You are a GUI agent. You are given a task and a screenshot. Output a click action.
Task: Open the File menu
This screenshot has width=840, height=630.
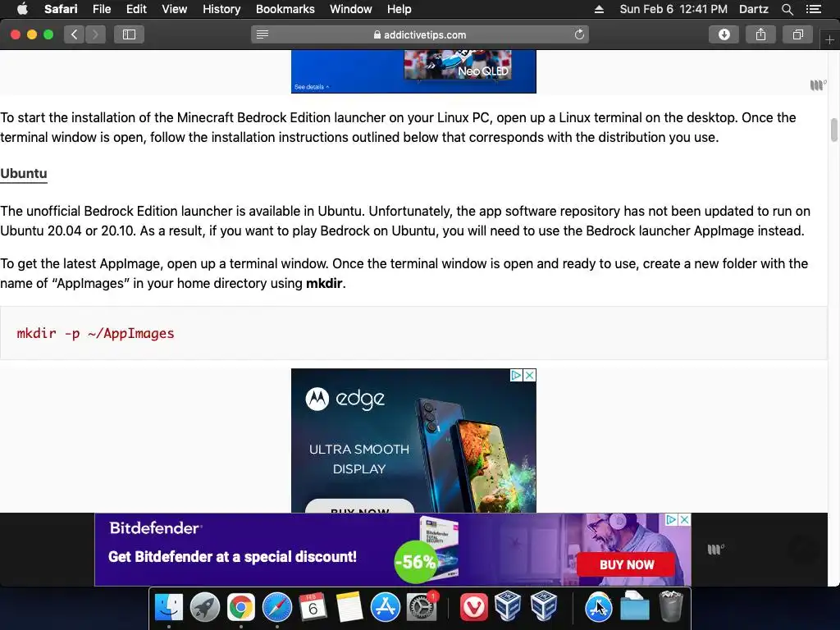click(x=102, y=9)
